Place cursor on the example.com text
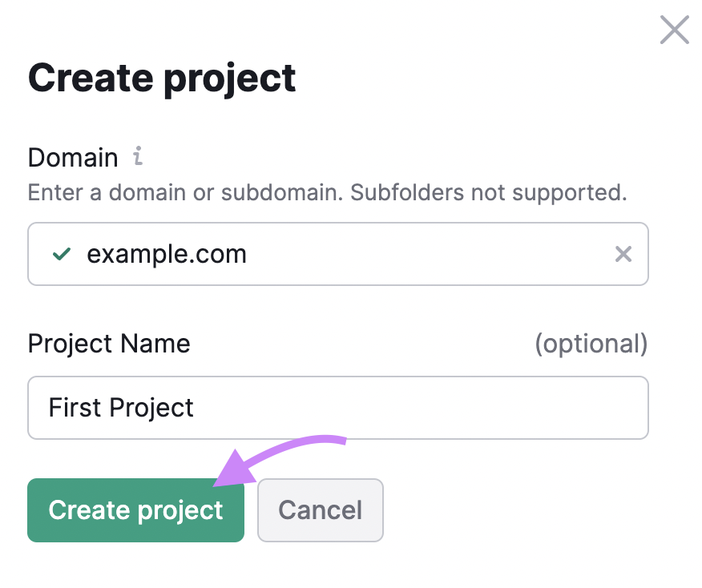The image size is (702, 588). pos(167,254)
